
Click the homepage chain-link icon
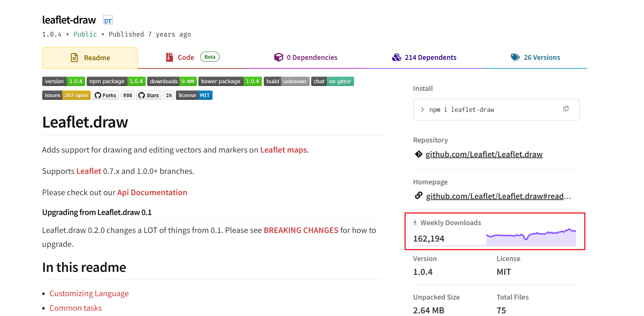tap(419, 196)
